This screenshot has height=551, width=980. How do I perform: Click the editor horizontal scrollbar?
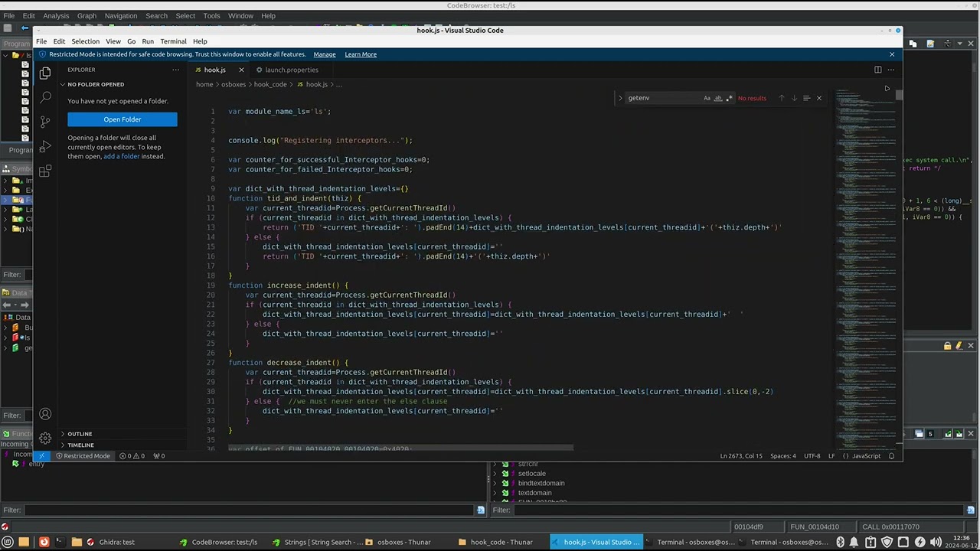[400, 448]
